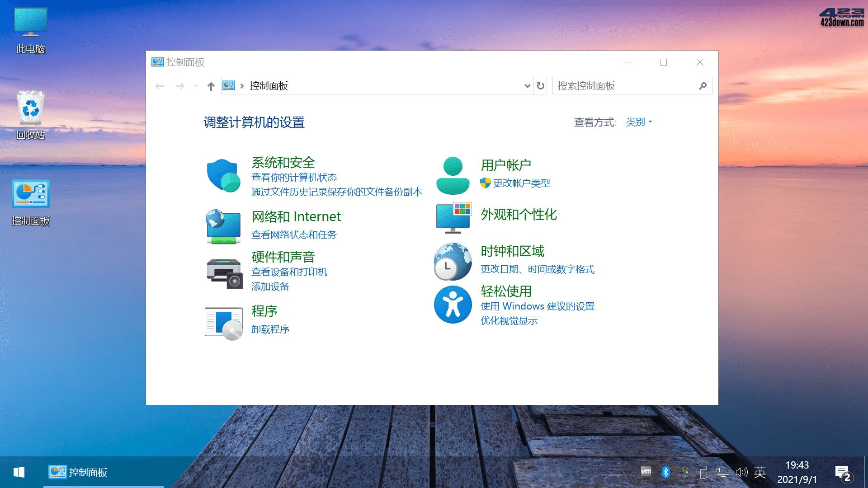Open 此电脑 from the desktop
This screenshot has height=488, width=868.
[30, 21]
